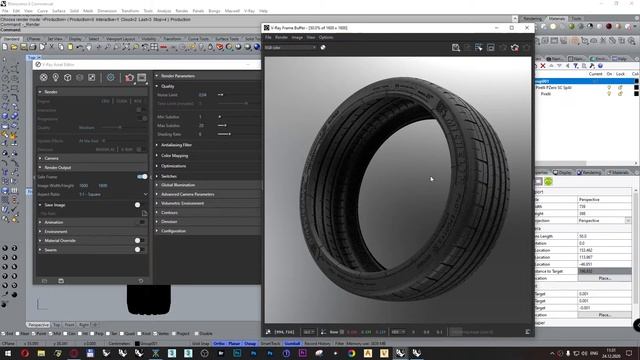
Task: Click the New file icon in Rhino toolbar
Action: click(5, 47)
